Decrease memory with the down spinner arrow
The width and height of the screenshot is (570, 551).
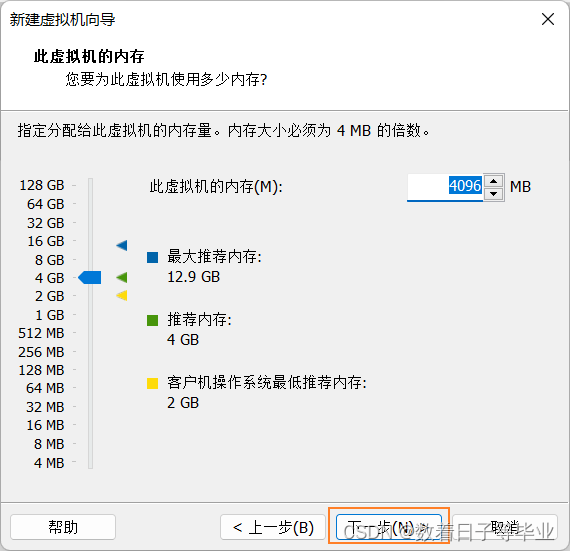tap(493, 194)
